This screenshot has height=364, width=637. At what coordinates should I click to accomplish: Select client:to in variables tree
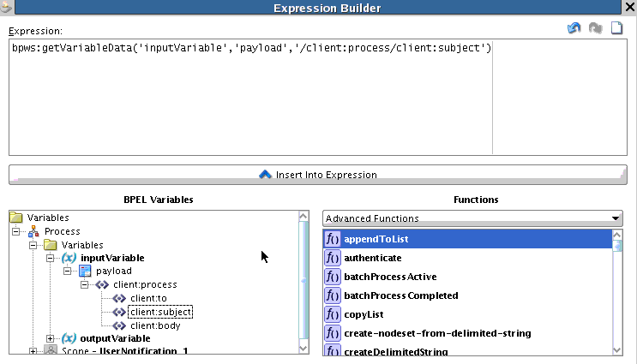pos(148,298)
